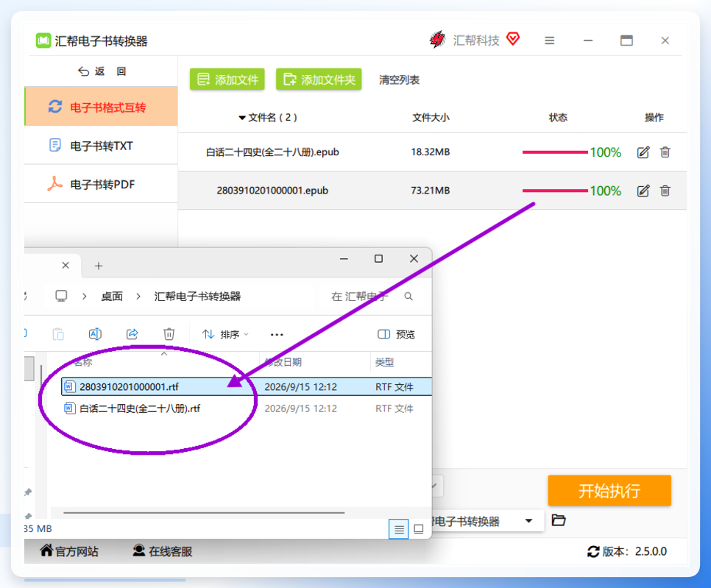The image size is (711, 588).
Task: Navigate to 桌面 in the breadcrumb
Action: 112,297
